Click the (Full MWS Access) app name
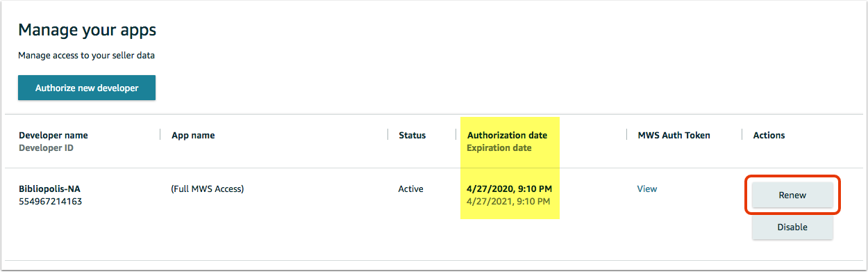Image resolution: width=868 pixels, height=272 pixels. 208,189
